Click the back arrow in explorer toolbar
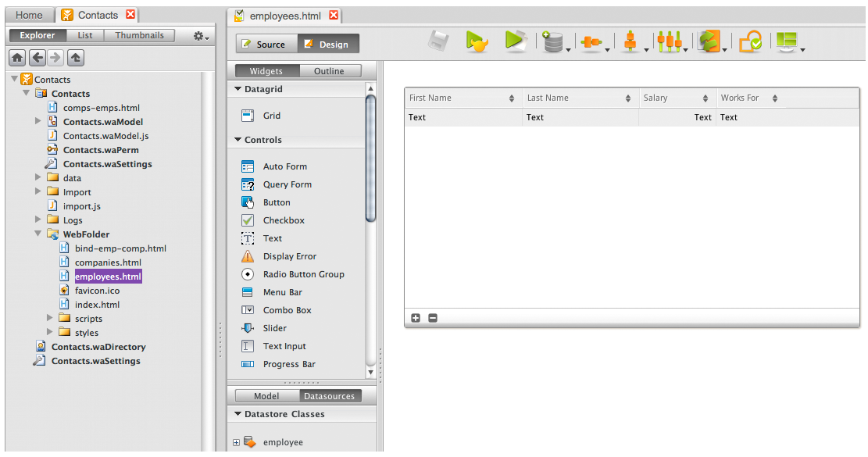Image resolution: width=868 pixels, height=457 pixels. coord(37,58)
